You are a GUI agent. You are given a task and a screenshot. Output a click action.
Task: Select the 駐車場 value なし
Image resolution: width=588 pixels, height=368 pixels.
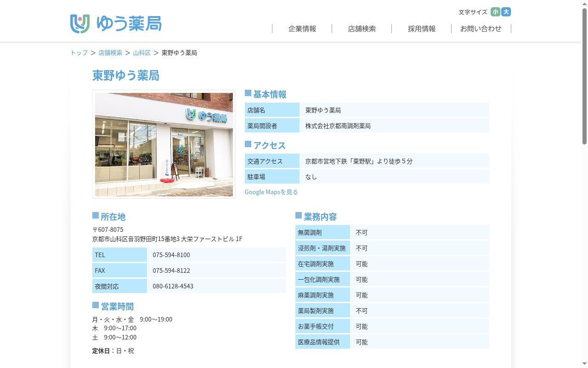[311, 177]
